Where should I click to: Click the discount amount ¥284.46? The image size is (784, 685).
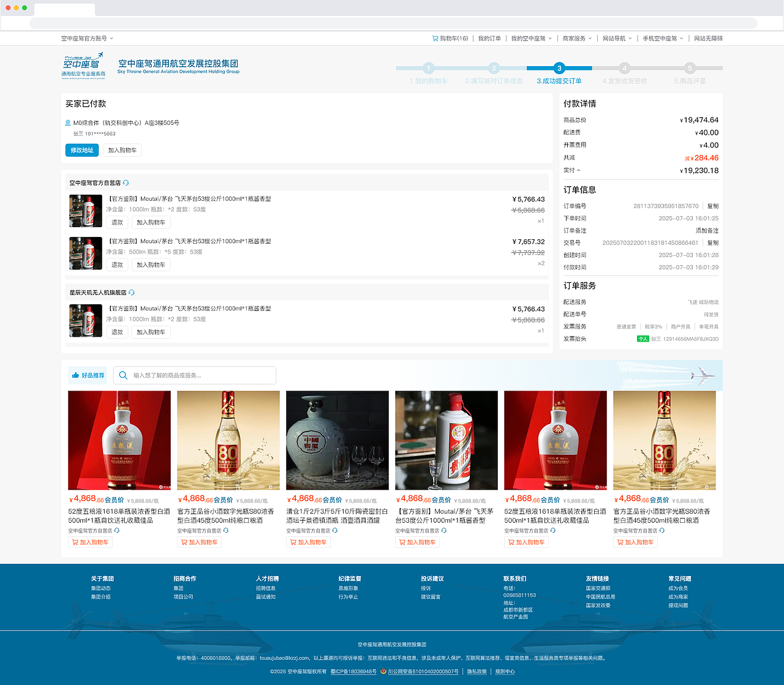tap(702, 158)
